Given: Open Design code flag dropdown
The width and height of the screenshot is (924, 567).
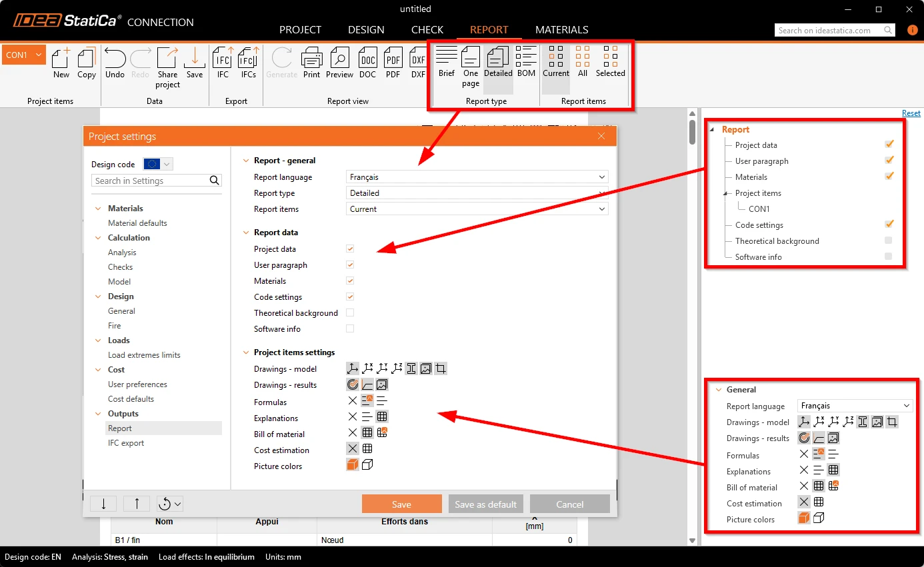Looking at the screenshot, I should (x=158, y=164).
